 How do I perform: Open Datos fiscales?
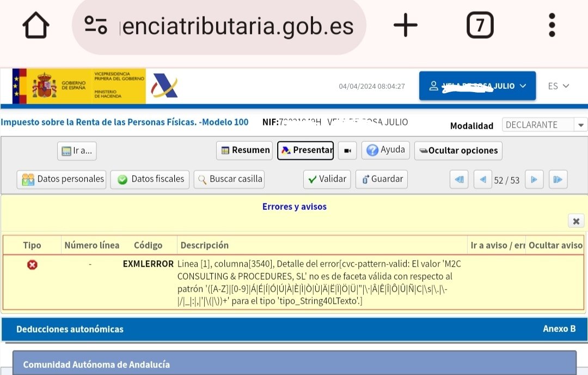click(x=150, y=179)
